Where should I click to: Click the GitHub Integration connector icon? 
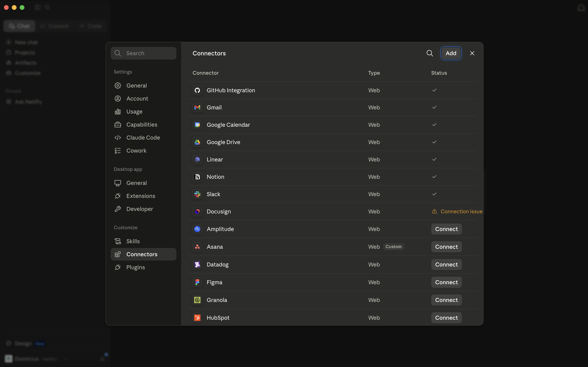pyautogui.click(x=197, y=90)
